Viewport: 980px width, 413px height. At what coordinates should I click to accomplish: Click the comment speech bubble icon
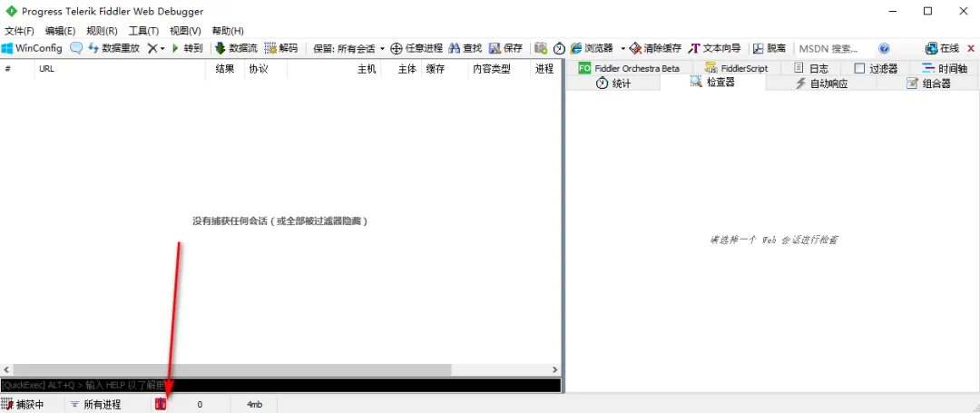click(75, 48)
